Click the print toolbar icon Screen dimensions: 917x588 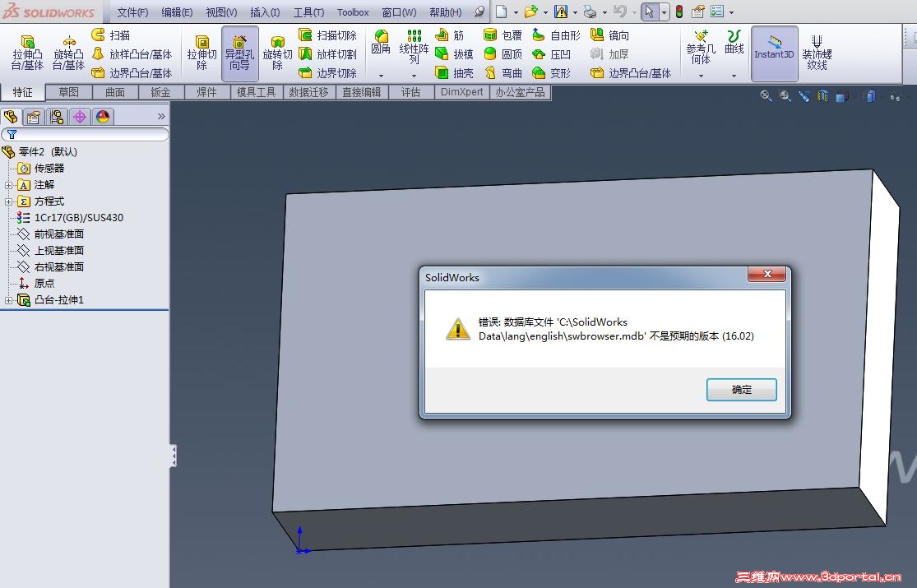pyautogui.click(x=590, y=12)
